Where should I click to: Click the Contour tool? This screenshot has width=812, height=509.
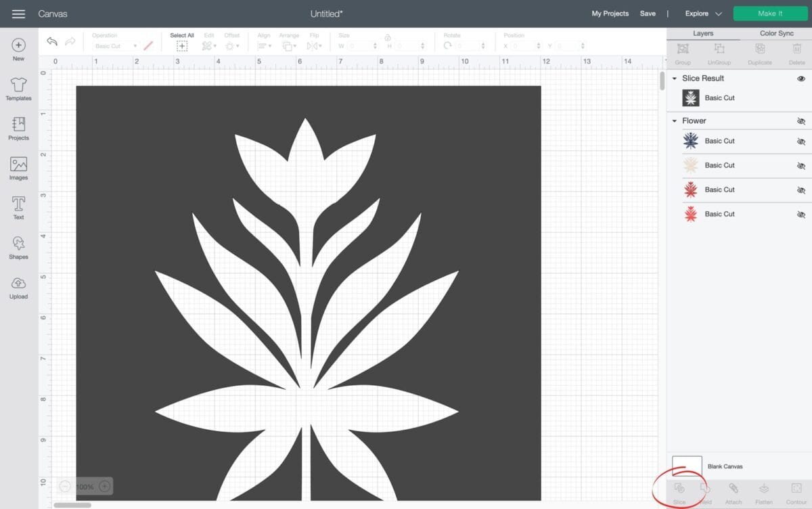click(x=796, y=493)
